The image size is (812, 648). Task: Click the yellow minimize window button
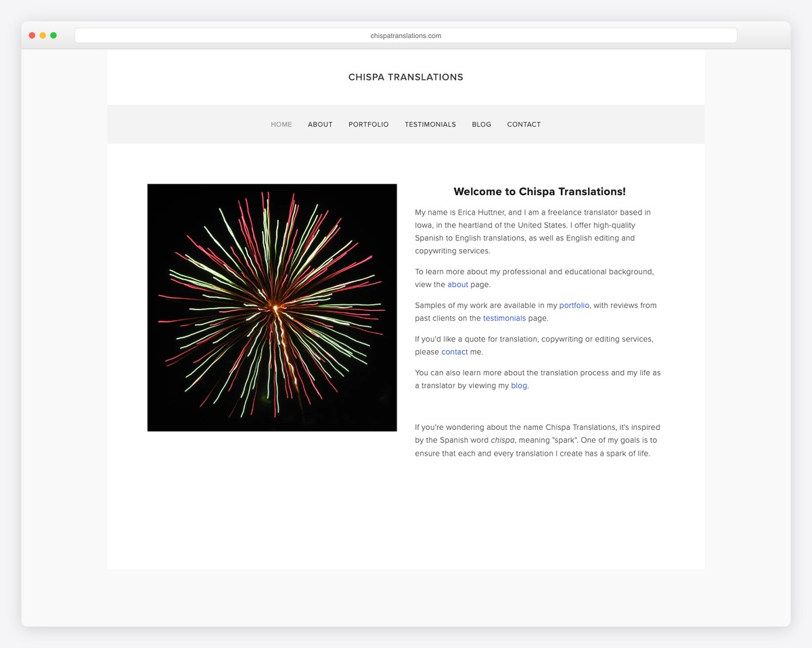pos(43,35)
